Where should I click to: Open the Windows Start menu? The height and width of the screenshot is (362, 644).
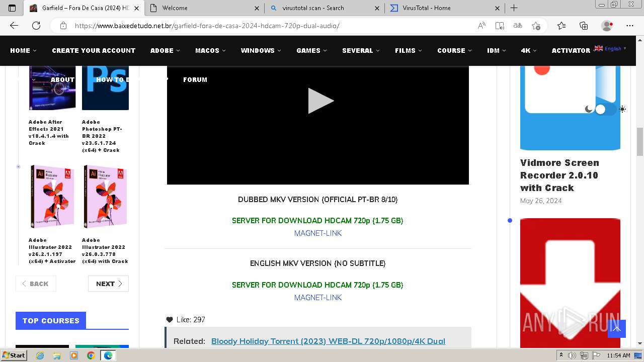14,355
